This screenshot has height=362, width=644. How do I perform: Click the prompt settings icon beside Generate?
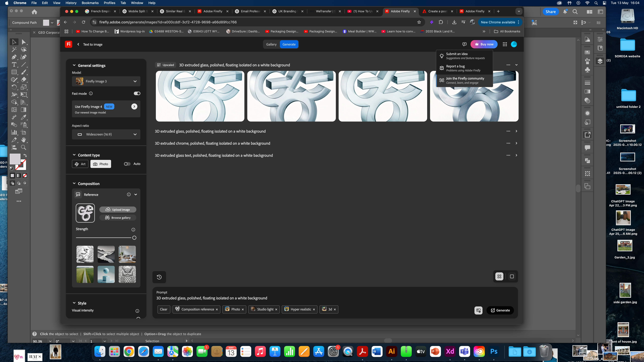tap(478, 310)
